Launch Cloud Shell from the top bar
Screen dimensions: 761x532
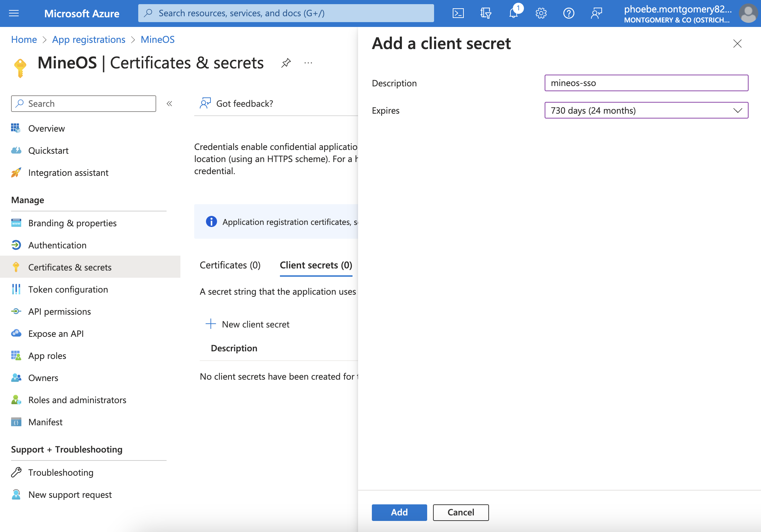tap(458, 13)
